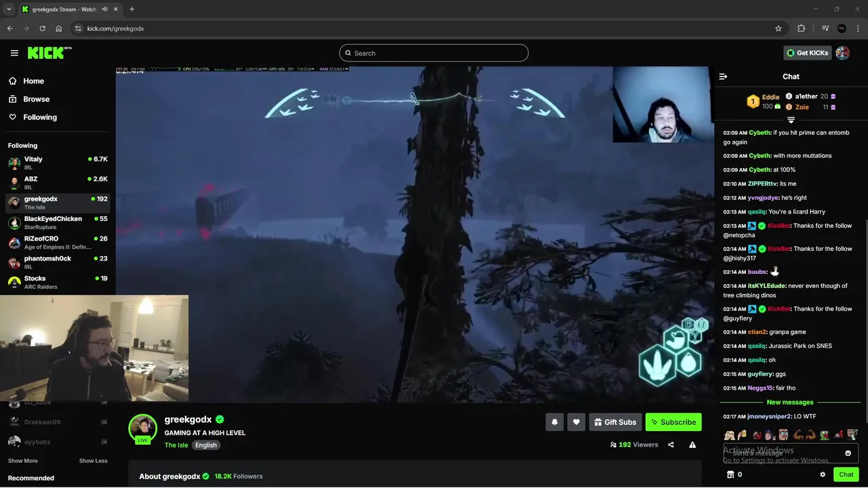Click username jmoneysniper2 in chat
Viewport: 868px width, 488px height.
769,417
